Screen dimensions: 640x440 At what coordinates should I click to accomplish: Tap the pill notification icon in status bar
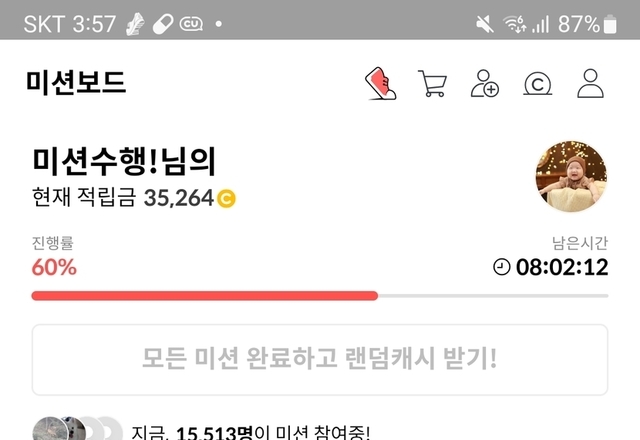(x=163, y=24)
